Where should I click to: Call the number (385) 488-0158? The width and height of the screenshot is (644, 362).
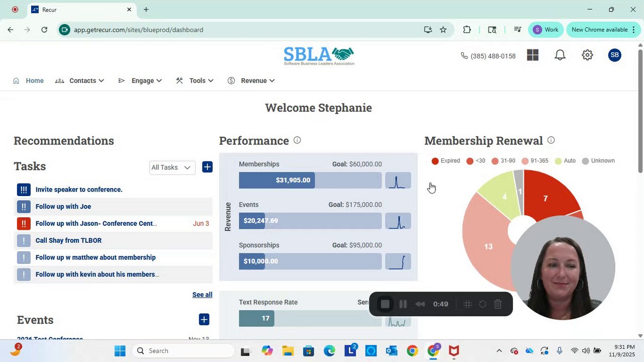pos(488,56)
